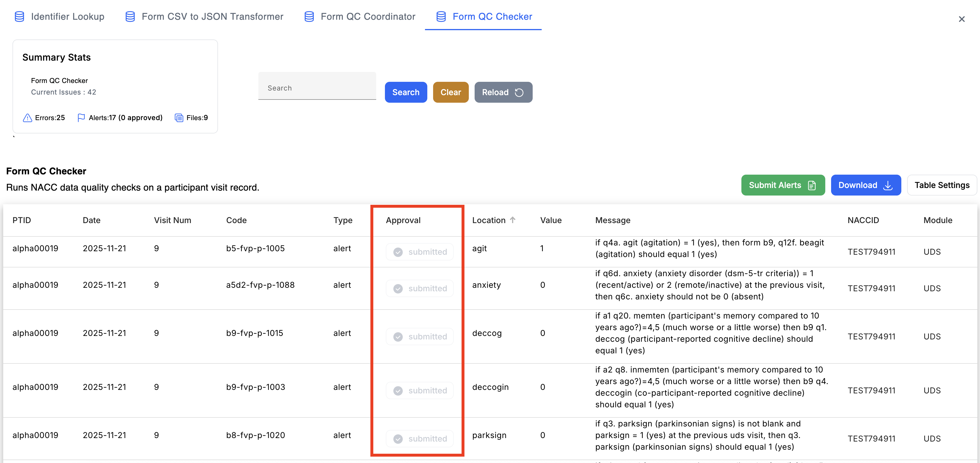Click the Submit Alerts button
Screen dimensions: 980x463
coord(783,185)
